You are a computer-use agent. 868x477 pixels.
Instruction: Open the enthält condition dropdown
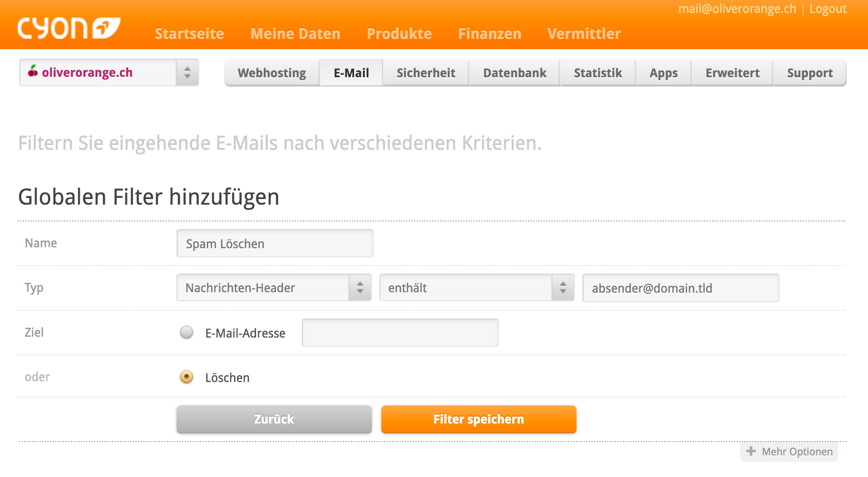coord(477,287)
